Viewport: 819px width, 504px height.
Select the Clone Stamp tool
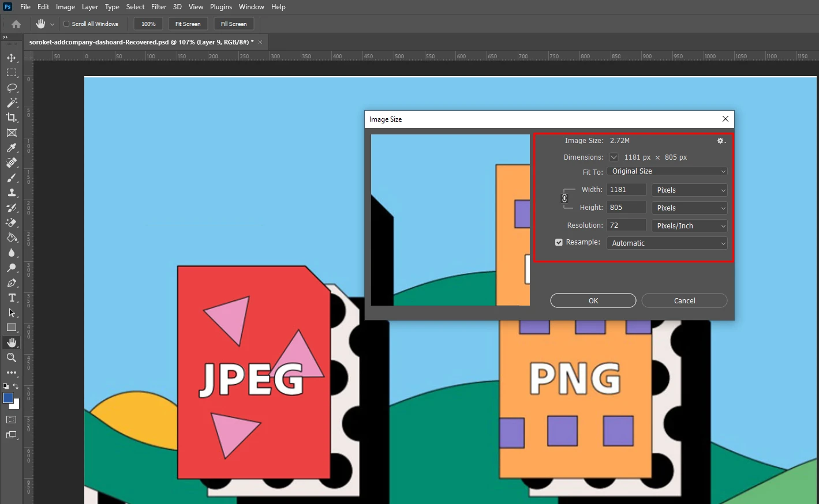(12, 193)
